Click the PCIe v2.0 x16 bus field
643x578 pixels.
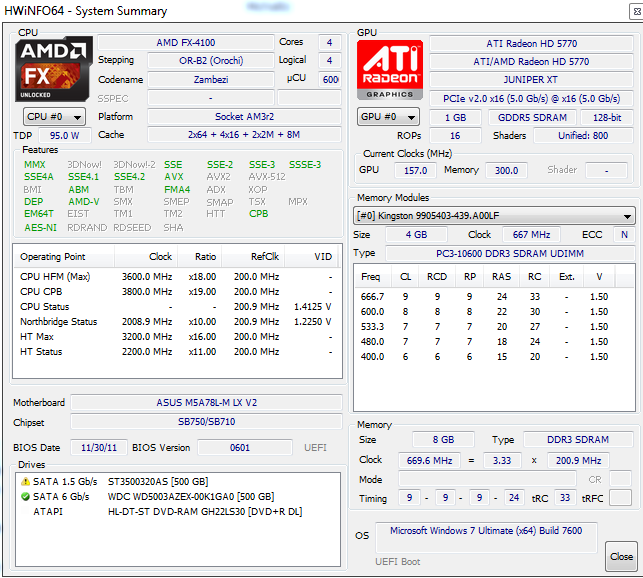(x=531, y=98)
